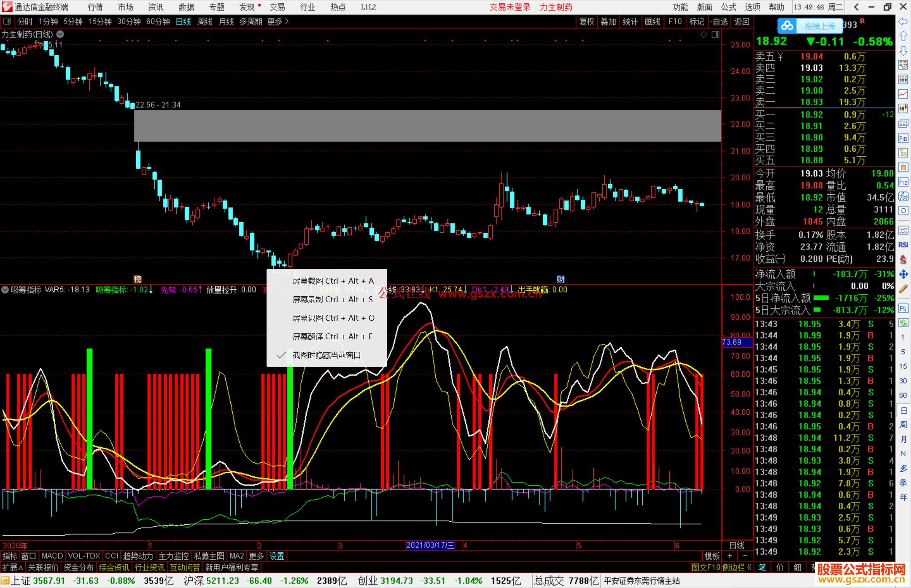Click the blue four-arrow move icon

903,274
